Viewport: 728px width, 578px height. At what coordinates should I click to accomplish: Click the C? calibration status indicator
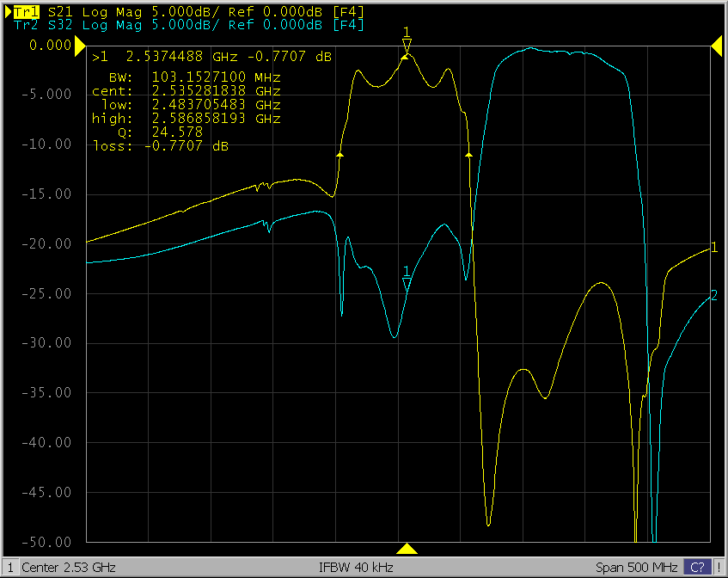coord(698,568)
